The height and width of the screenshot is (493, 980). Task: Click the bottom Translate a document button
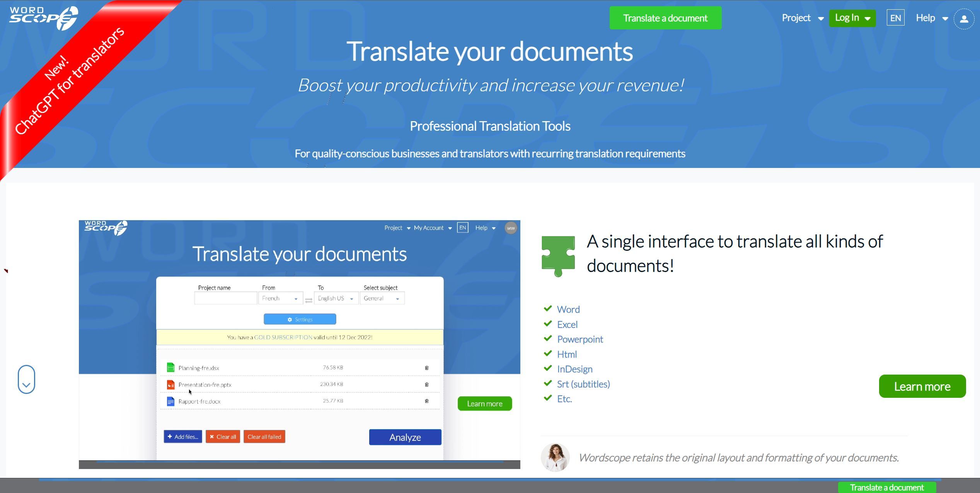point(887,487)
